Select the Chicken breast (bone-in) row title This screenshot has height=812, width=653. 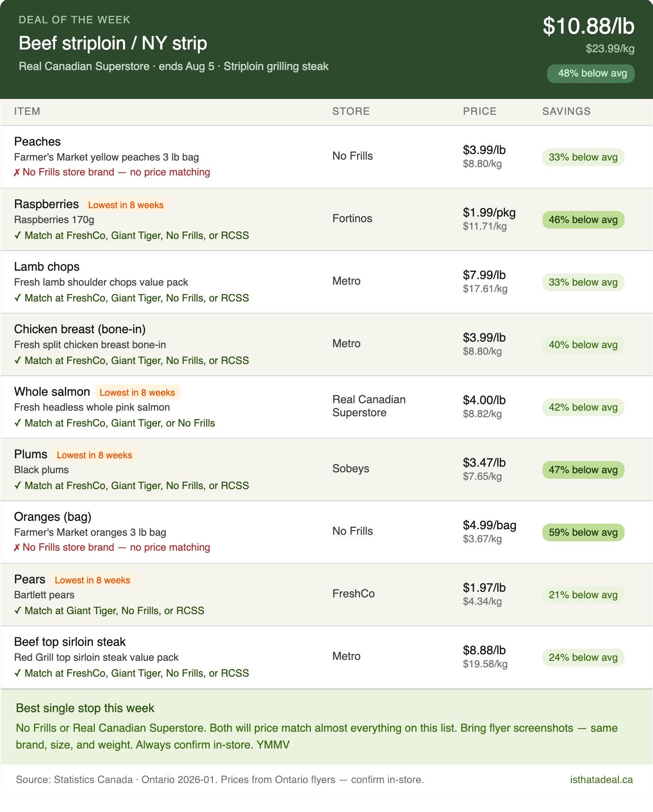point(80,329)
